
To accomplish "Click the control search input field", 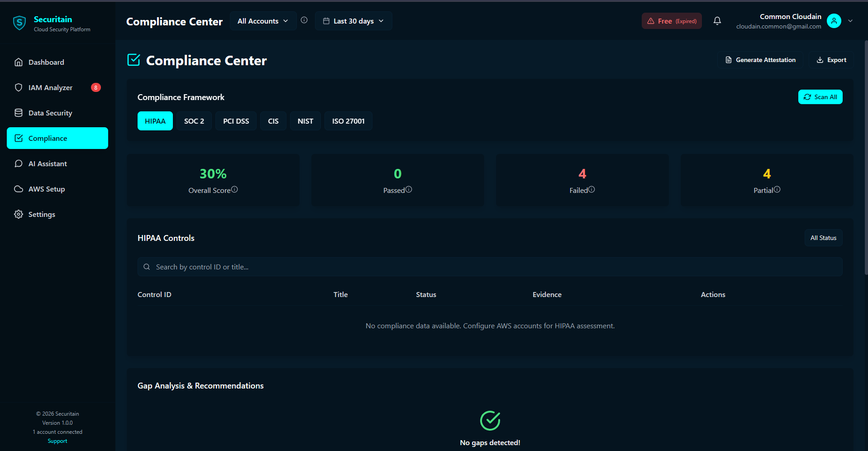I will point(490,267).
